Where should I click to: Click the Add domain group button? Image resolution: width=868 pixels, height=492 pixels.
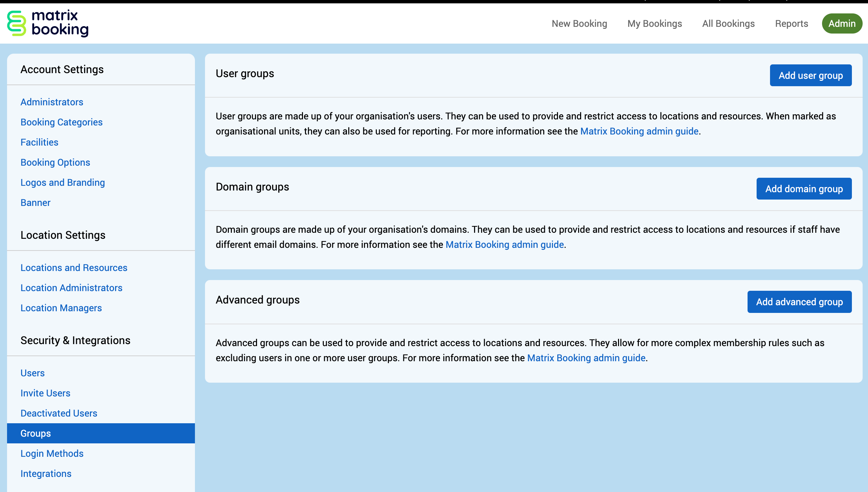(804, 188)
